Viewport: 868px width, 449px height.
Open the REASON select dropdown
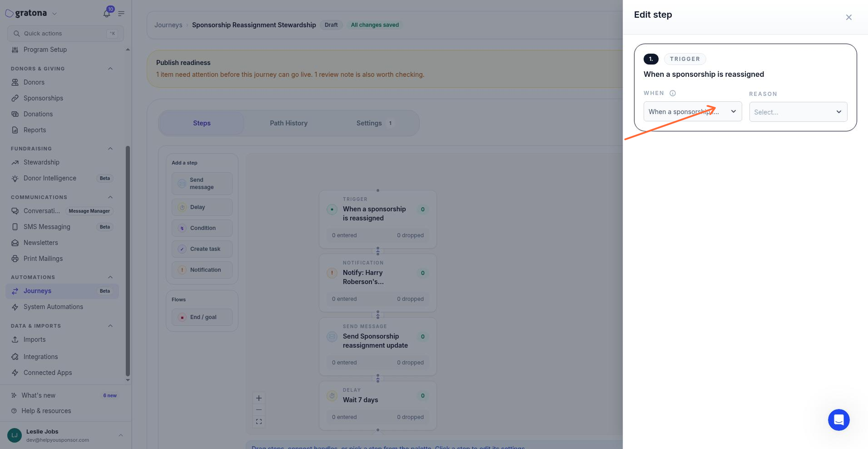pyautogui.click(x=798, y=112)
